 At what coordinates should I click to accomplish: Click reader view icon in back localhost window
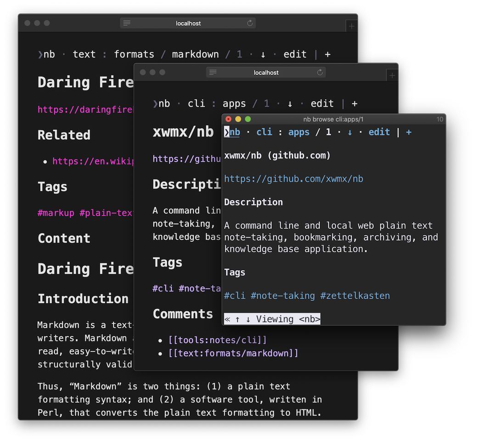point(127,23)
